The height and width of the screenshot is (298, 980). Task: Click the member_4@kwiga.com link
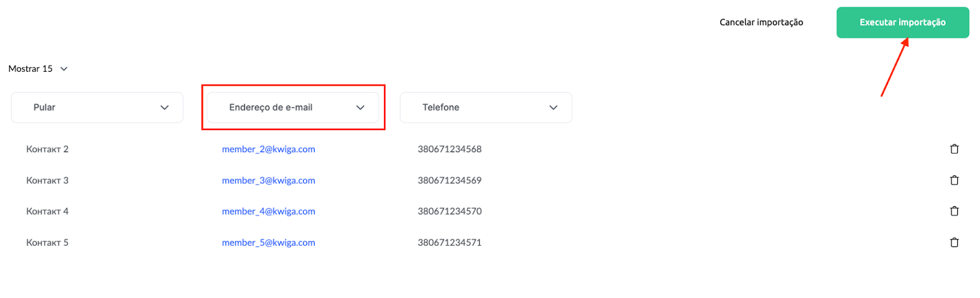(x=268, y=211)
